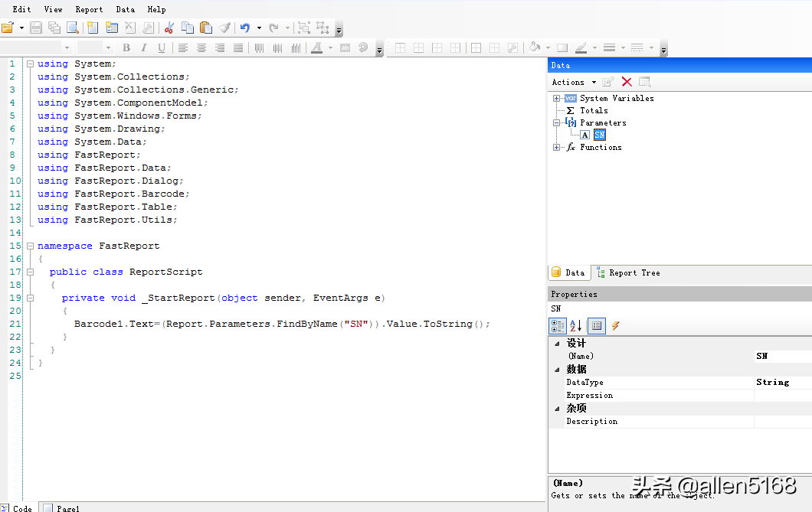Open the Help menu
Viewport: 812px width, 512px height.
pos(156,9)
